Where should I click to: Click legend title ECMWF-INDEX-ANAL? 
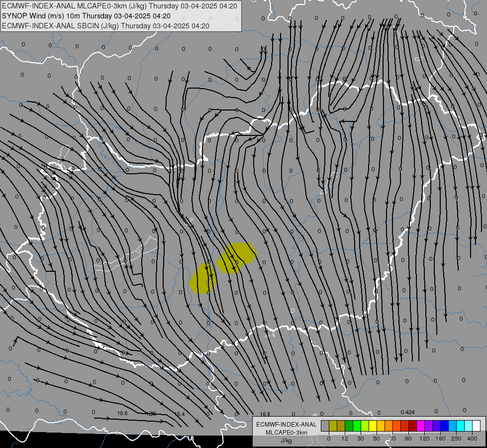pos(287,425)
